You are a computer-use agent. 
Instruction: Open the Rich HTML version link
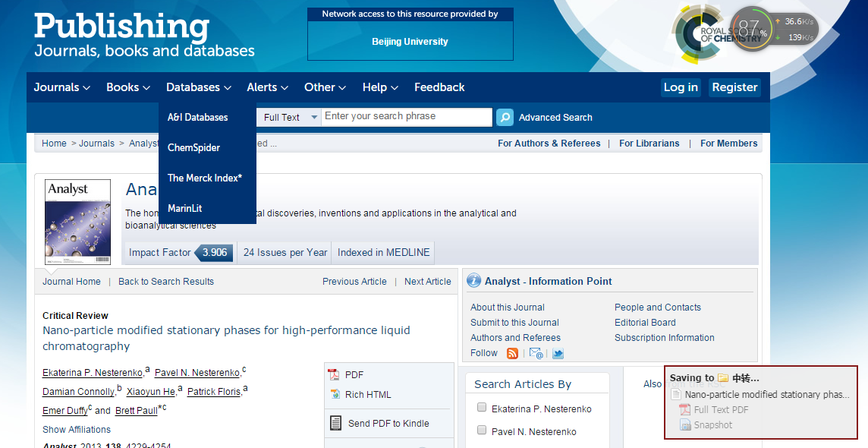368,394
